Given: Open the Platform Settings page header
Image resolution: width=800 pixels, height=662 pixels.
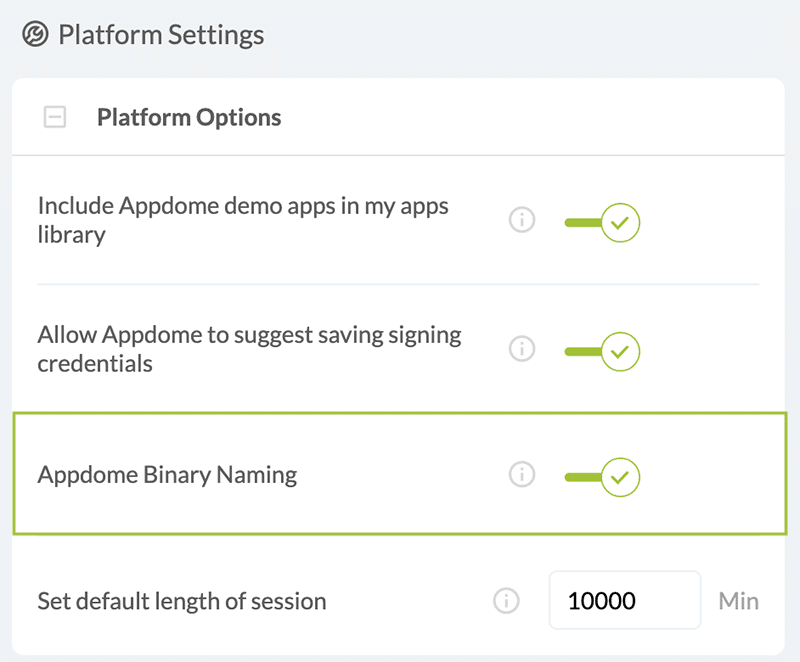Looking at the screenshot, I should click(x=161, y=34).
